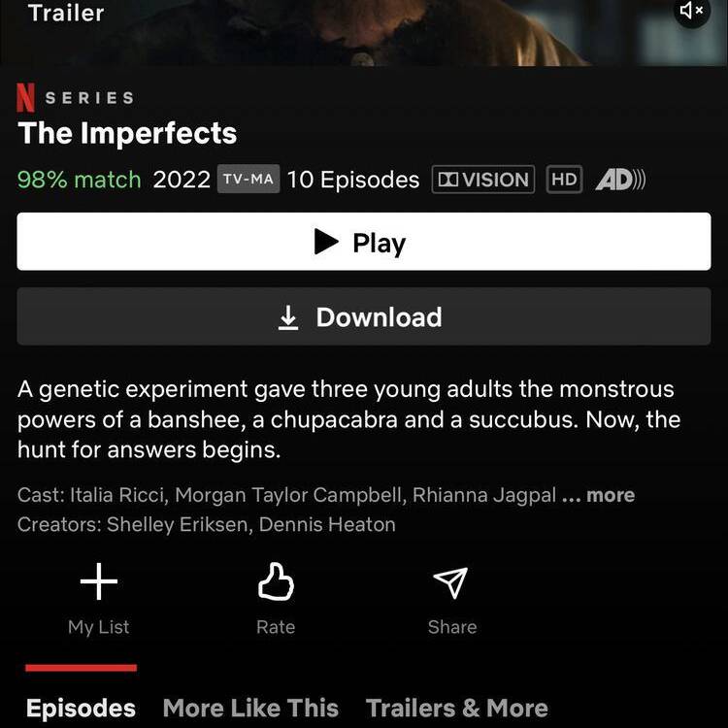Tap the paper plane Share icon

(x=450, y=582)
